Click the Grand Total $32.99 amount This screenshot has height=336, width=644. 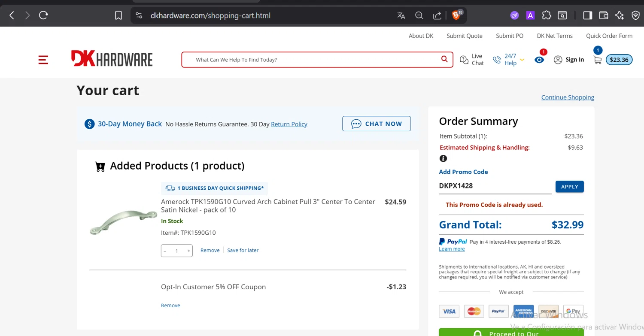tap(568, 225)
